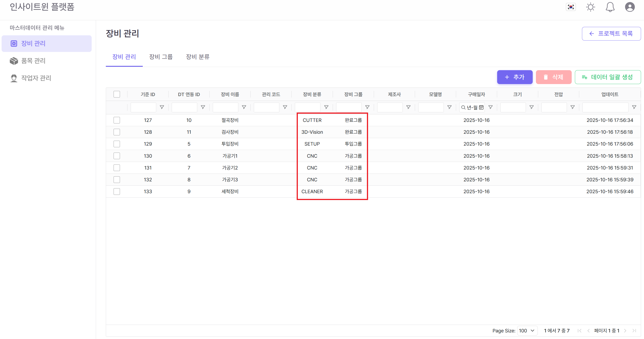This screenshot has width=644, height=339.
Task: Click the 장비 관리 gear icon in sidebar
Action: (13, 43)
